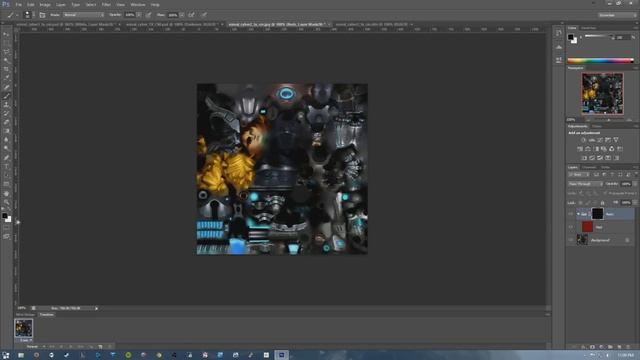This screenshot has width=640, height=360.
Task: Select the Pen tool
Action: click(x=6, y=158)
